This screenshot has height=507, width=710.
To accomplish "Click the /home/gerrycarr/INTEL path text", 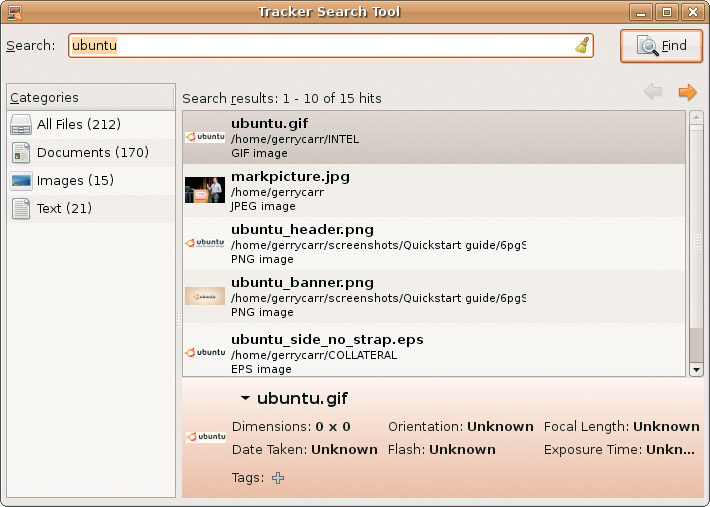I will click(295, 139).
